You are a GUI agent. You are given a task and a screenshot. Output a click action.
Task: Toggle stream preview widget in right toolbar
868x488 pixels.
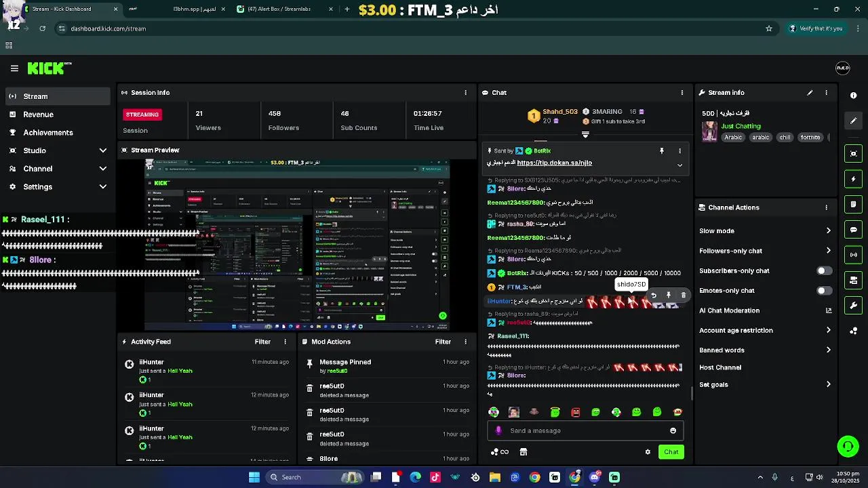coord(854,154)
